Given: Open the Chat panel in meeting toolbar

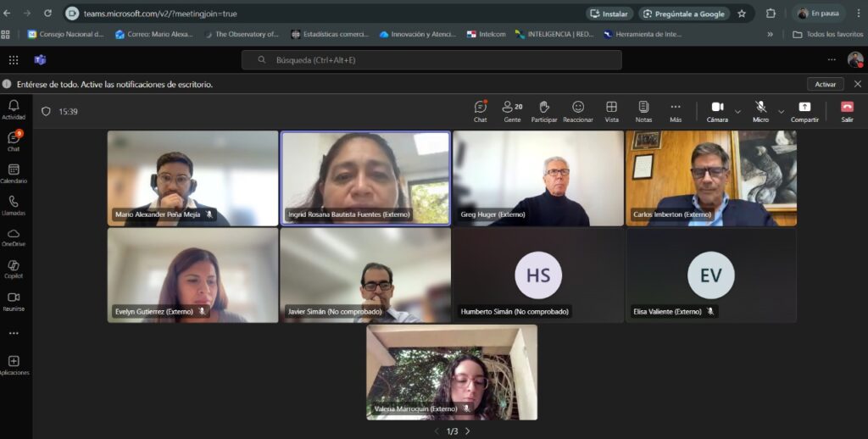Looking at the screenshot, I should coord(480,110).
